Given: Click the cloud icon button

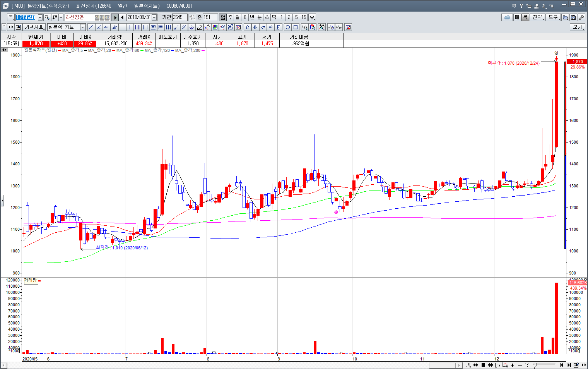Looking at the screenshot, I should coord(507,17).
